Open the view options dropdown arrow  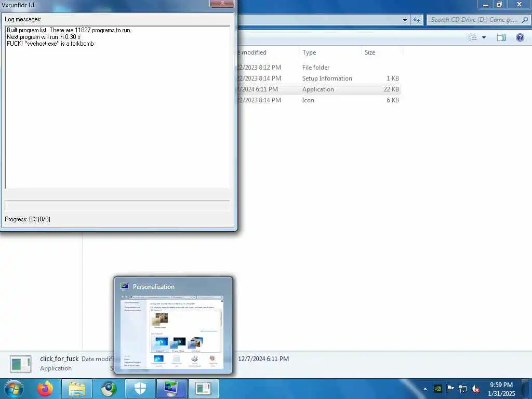(484, 37)
